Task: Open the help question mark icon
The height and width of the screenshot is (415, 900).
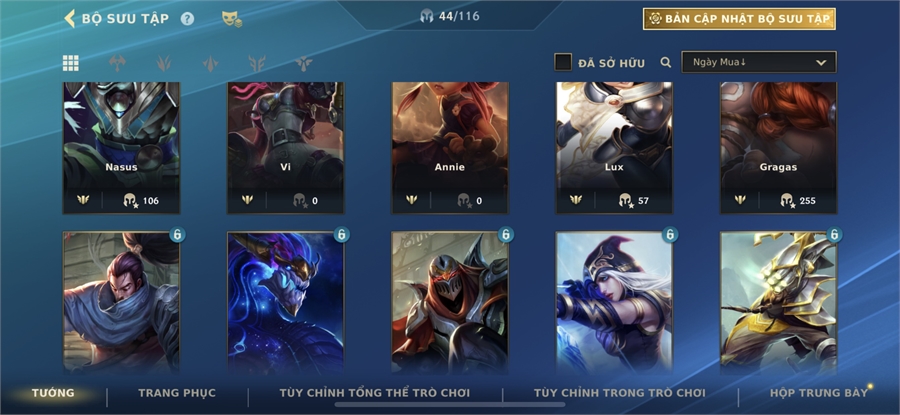Action: (x=187, y=19)
